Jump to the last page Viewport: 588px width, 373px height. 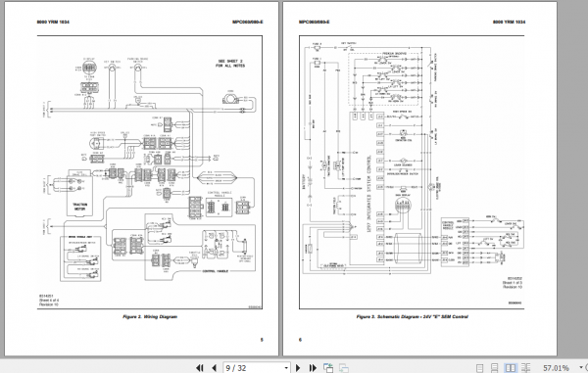click(313, 368)
